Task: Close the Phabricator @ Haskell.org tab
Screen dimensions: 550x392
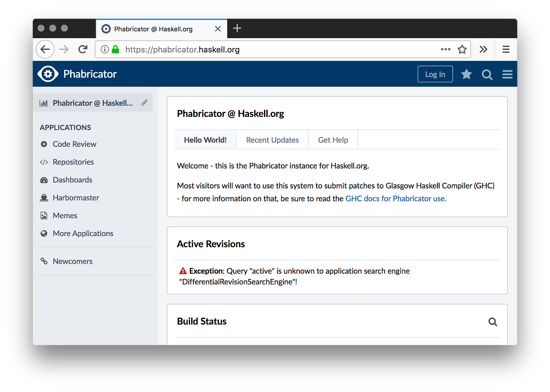Action: [218, 29]
